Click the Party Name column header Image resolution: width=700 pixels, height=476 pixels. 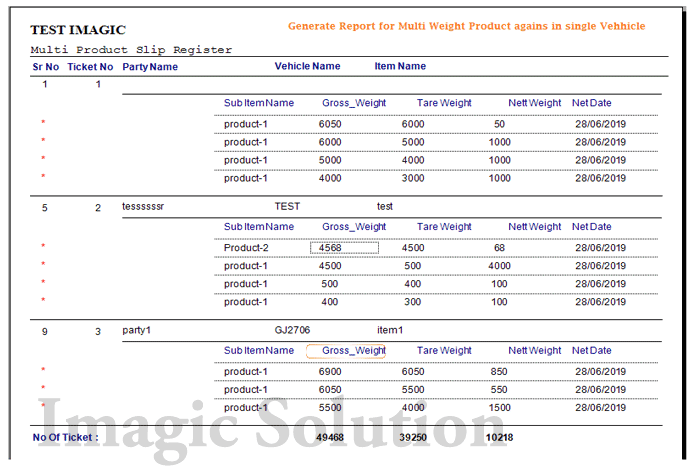click(150, 67)
